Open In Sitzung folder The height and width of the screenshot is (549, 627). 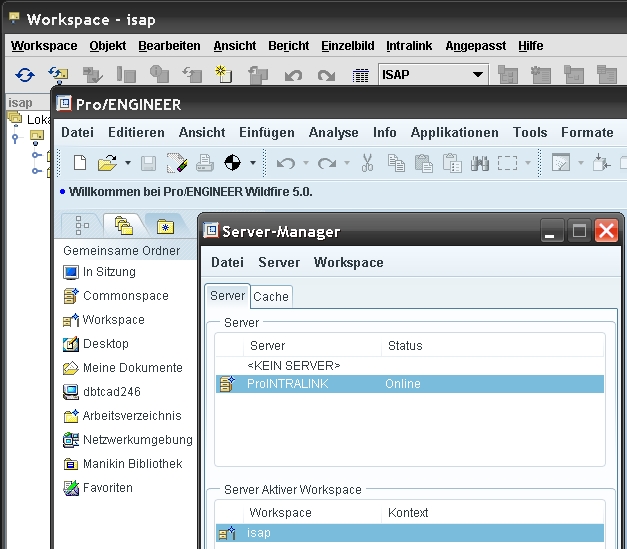[x=100, y=272]
